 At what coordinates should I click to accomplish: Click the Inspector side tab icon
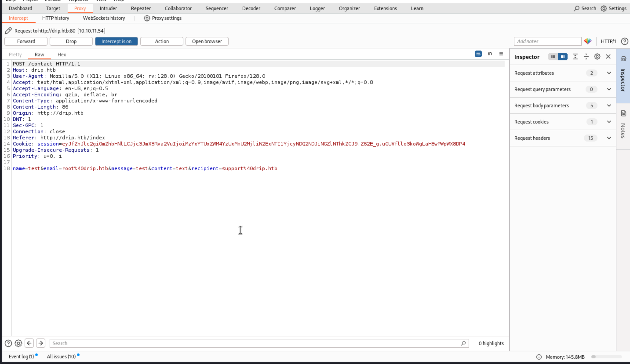(x=623, y=59)
